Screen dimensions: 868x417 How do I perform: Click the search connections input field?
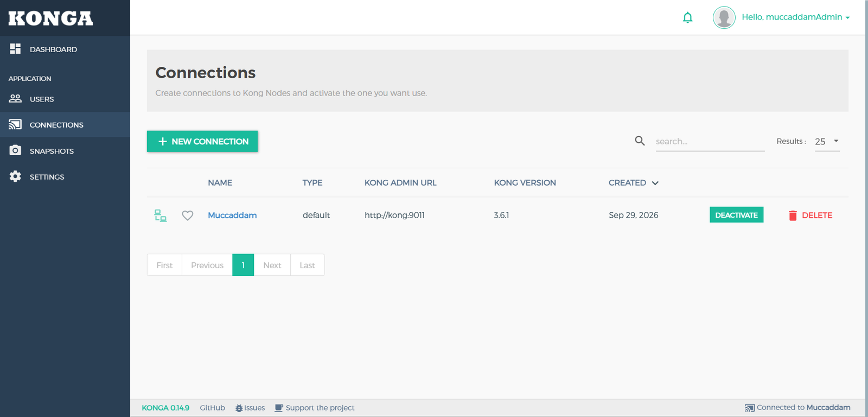click(710, 141)
